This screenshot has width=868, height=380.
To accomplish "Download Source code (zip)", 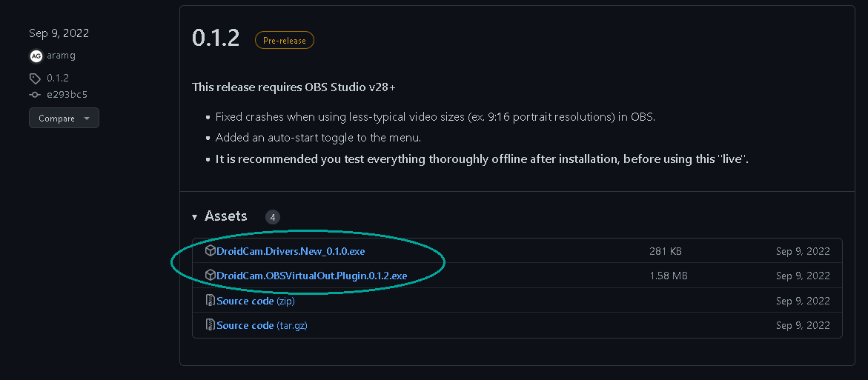I will (256, 301).
